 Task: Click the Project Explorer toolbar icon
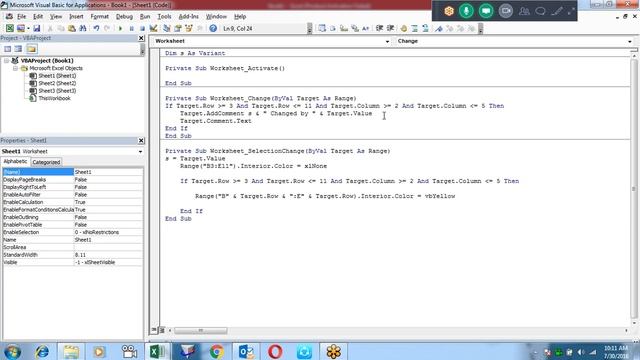(167, 28)
